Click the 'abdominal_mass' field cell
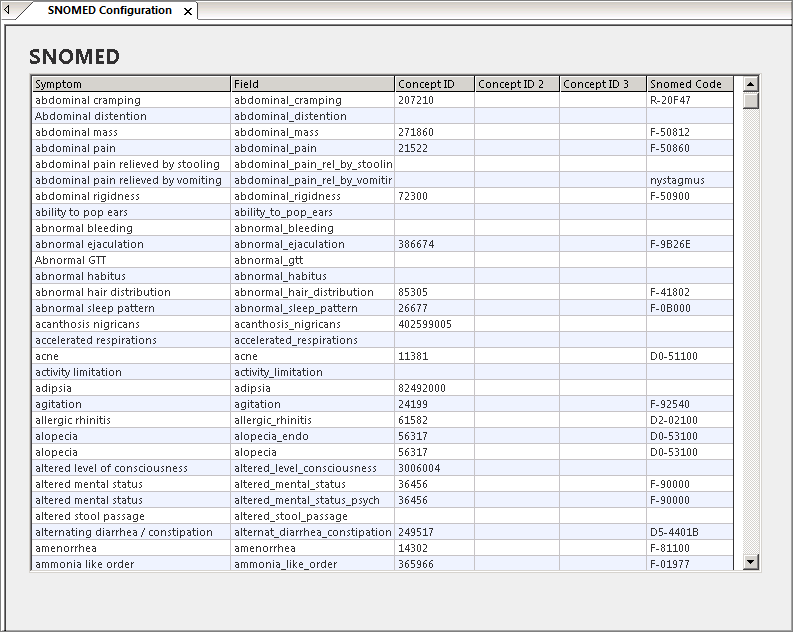 313,132
